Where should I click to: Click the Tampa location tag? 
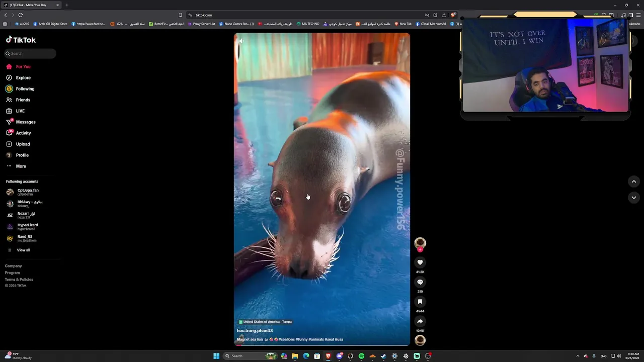[x=265, y=322]
